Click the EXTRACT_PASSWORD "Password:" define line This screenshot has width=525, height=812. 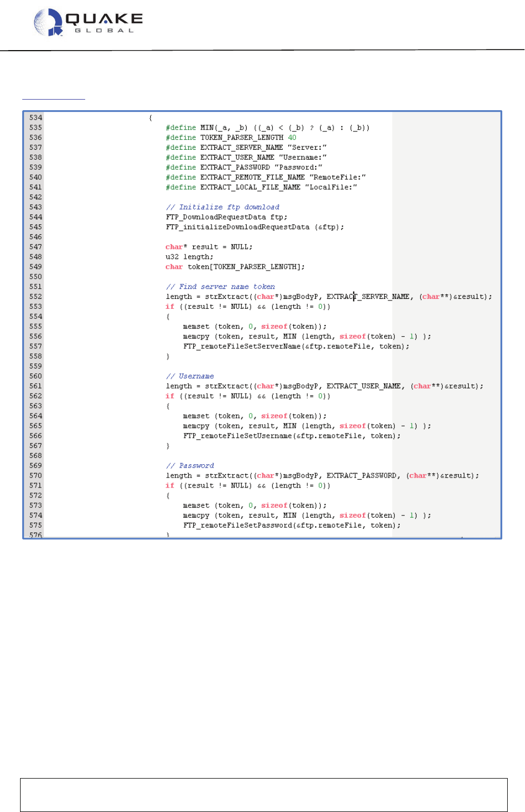(x=244, y=168)
